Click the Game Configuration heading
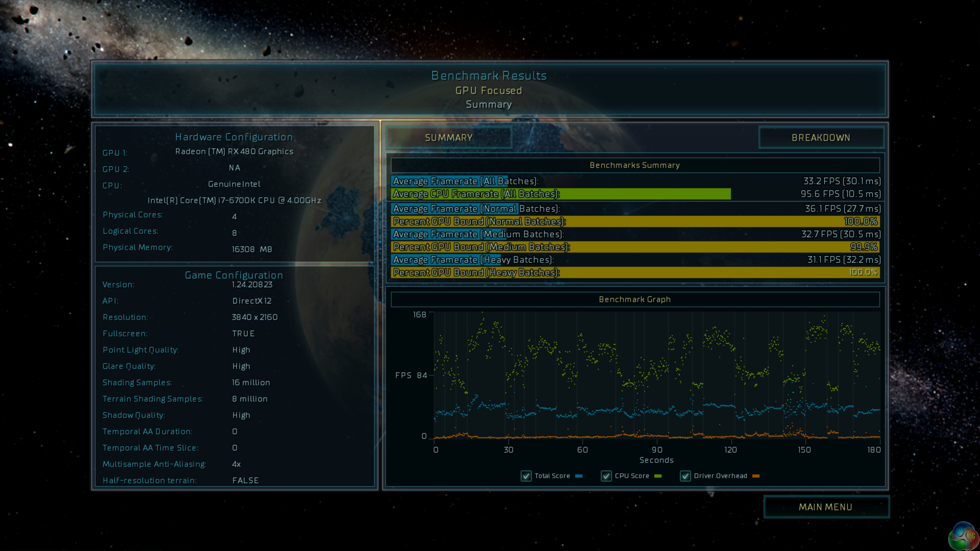This screenshot has height=551, width=980. coord(234,275)
